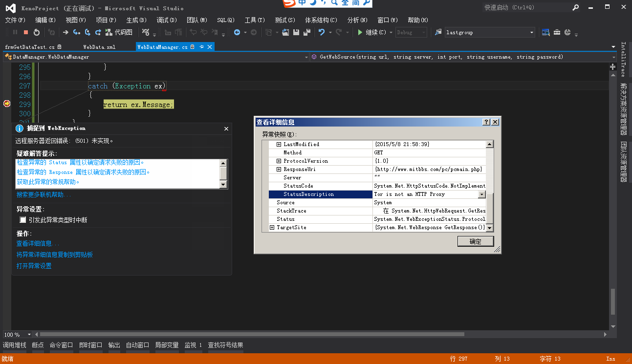Open the 调用堆栈 bottom tab
This screenshot has height=364, width=632.
pos(14,345)
